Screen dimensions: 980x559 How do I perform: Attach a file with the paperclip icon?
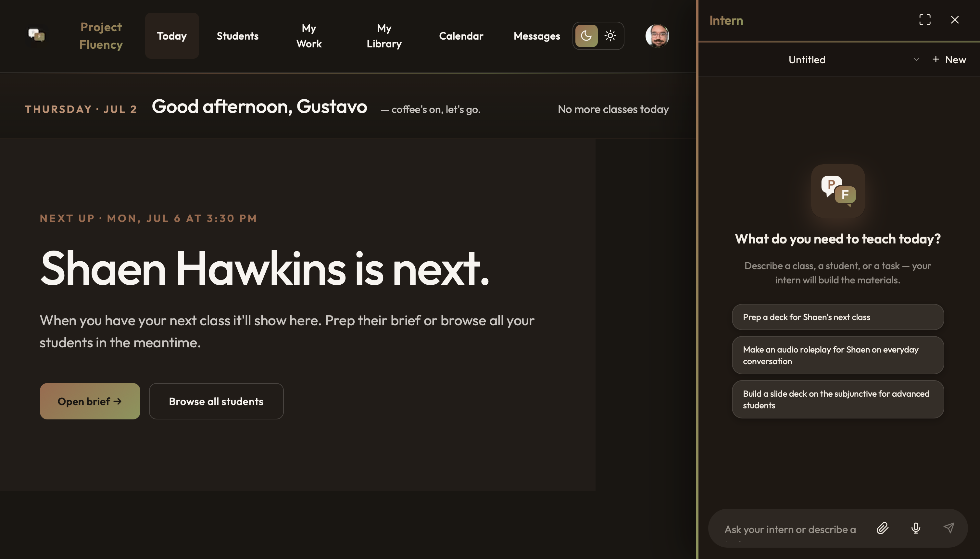click(x=883, y=528)
